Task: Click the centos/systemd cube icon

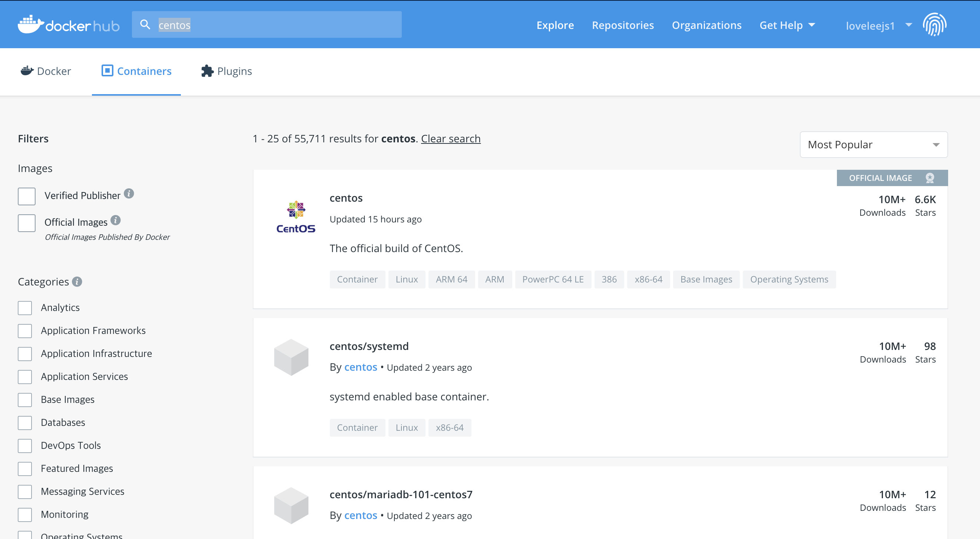Action: (x=291, y=357)
